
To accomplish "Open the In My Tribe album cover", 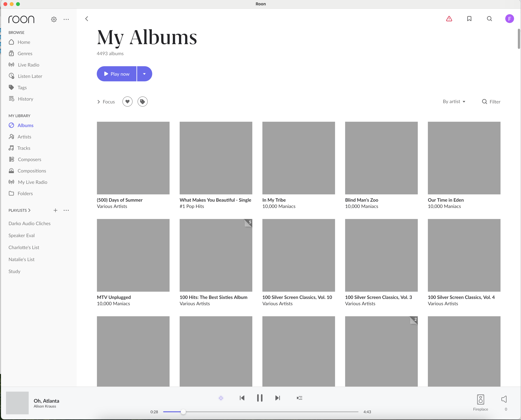I will pyautogui.click(x=299, y=158).
